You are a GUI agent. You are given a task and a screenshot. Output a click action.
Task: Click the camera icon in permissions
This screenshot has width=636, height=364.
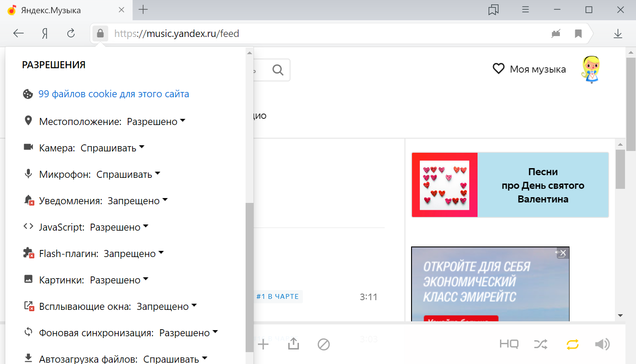28,147
